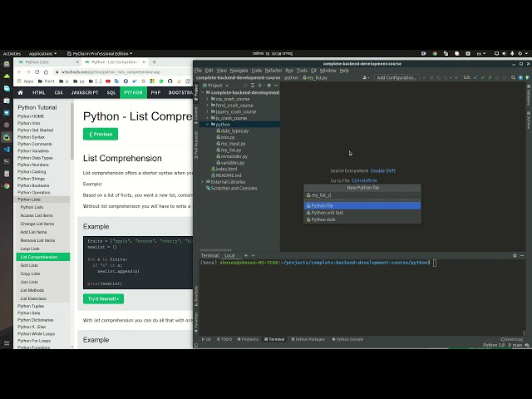The width and height of the screenshot is (532, 399).
Task: Close the Python Lists browser tab
Action: click(76, 62)
